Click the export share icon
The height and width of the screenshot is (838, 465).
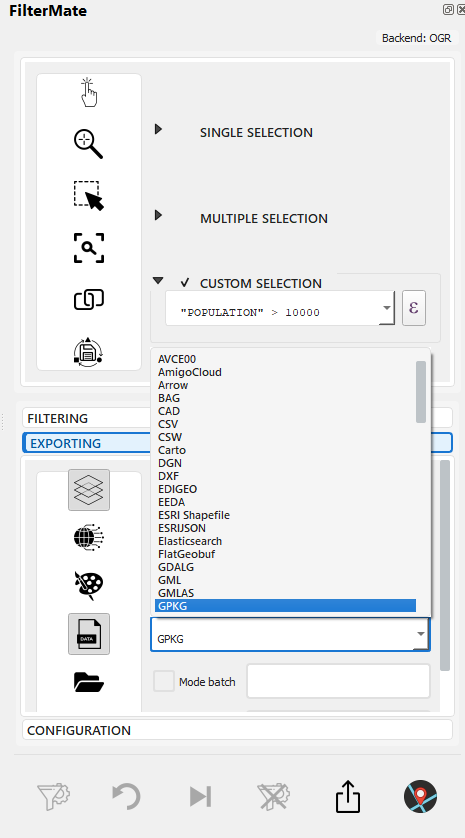coord(348,797)
